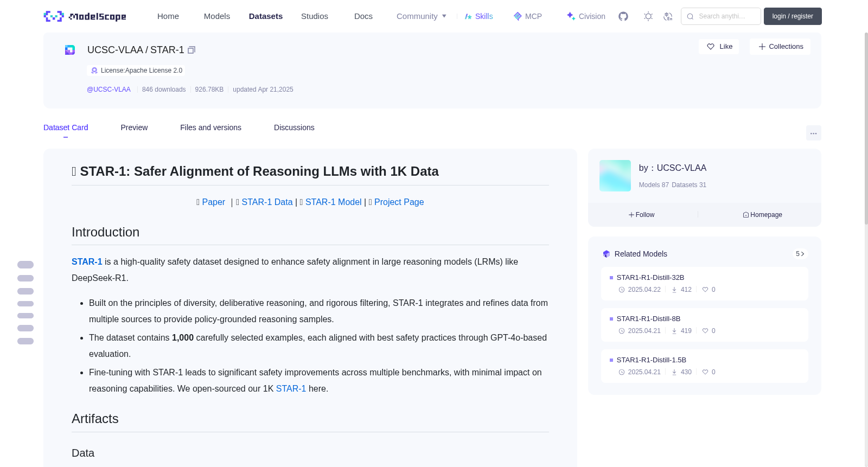This screenshot has width=868, height=467.
Task: Like this dataset
Action: click(719, 47)
